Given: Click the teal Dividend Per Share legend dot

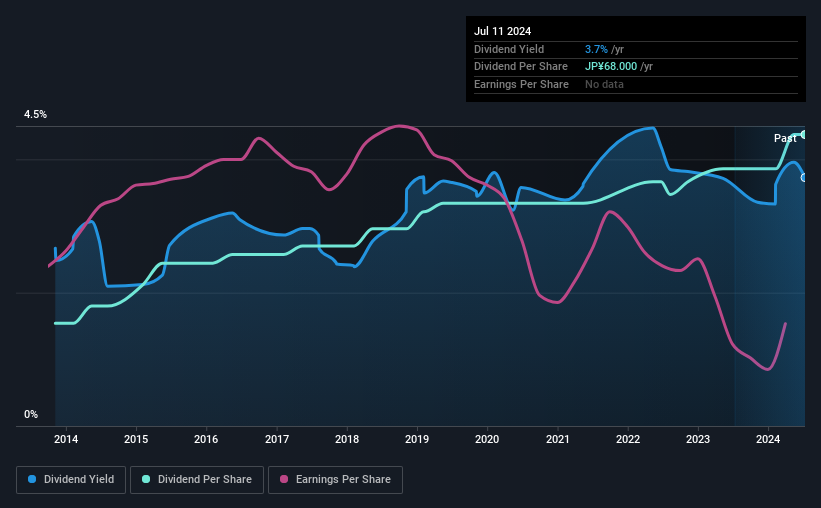Looking at the screenshot, I should tap(146, 479).
